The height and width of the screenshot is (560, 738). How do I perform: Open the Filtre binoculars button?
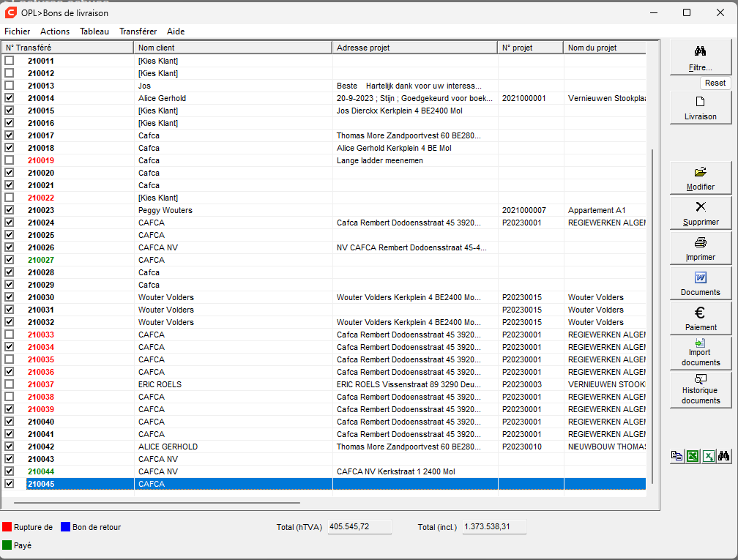tap(701, 58)
